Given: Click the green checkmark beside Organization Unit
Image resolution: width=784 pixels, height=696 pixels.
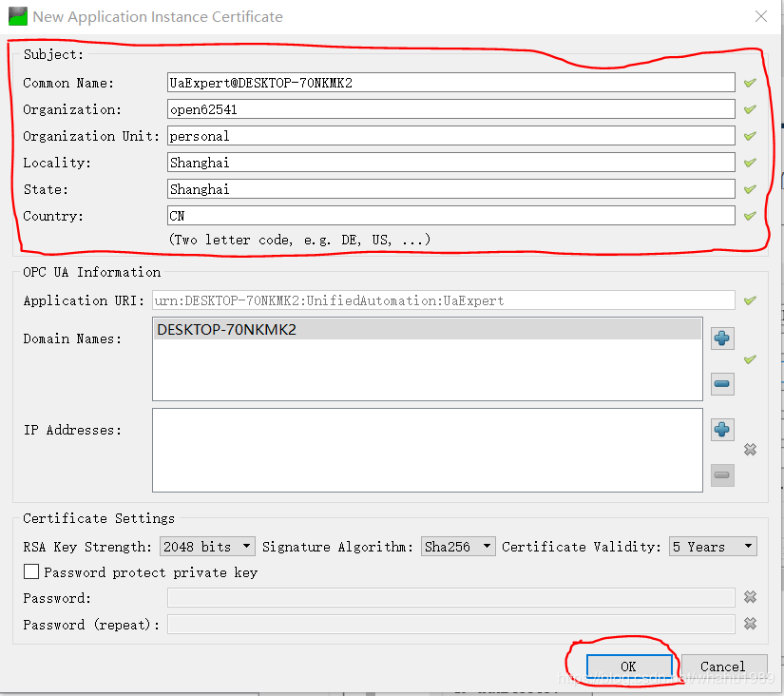Looking at the screenshot, I should 750,136.
